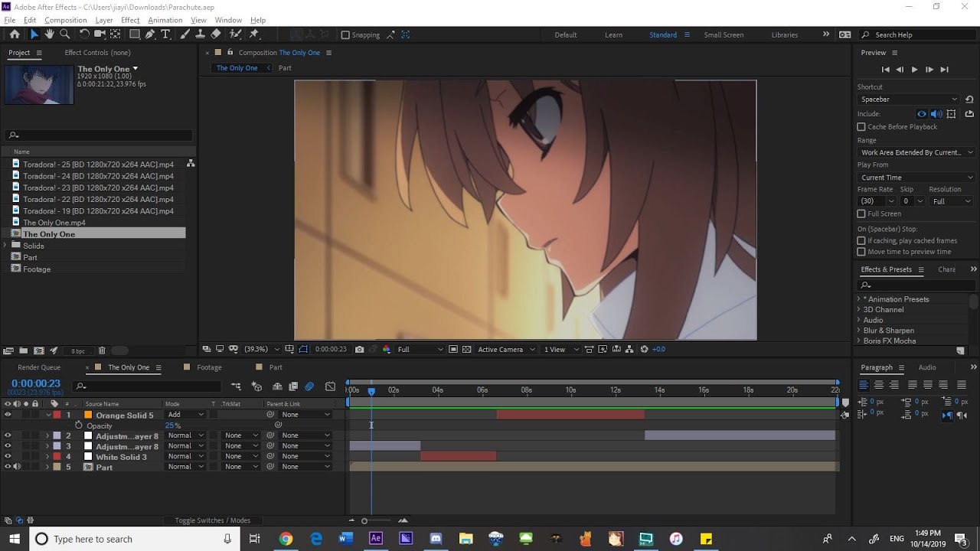Enable Frame Blending icon in timeline
The image size is (980, 551).
pos(292,386)
